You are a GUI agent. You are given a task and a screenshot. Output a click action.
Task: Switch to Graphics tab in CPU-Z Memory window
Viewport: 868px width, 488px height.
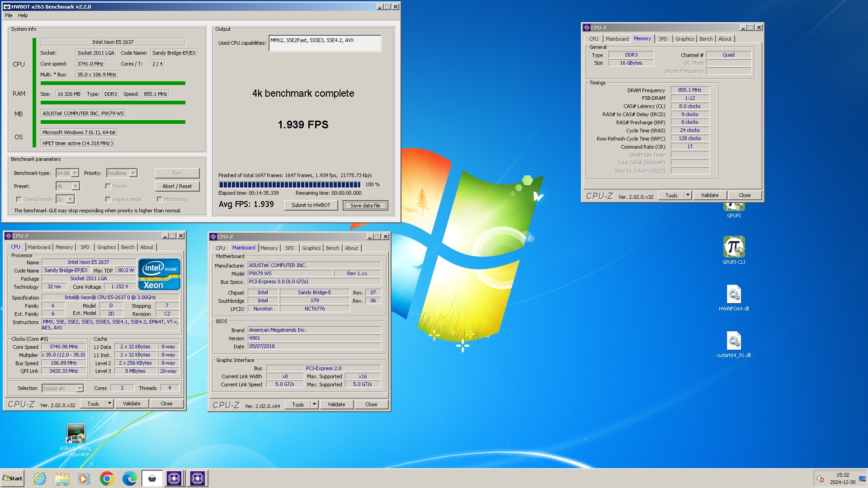tap(684, 39)
